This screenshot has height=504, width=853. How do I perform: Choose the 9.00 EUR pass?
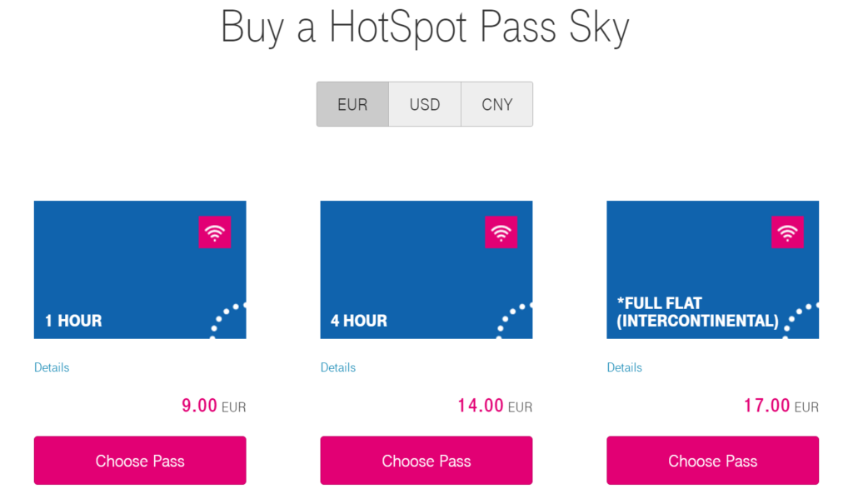point(140,461)
